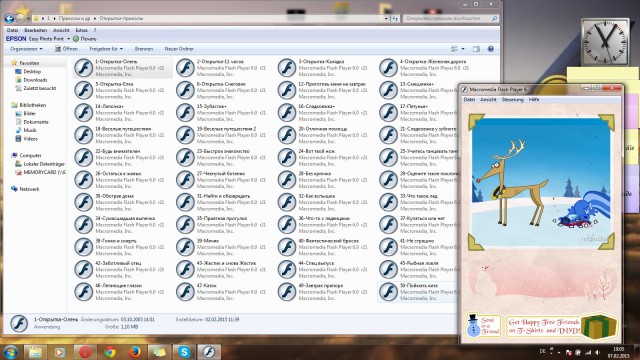Click the search magnifier in Explorer
Viewport: 640px width, 360px height.
494,18
